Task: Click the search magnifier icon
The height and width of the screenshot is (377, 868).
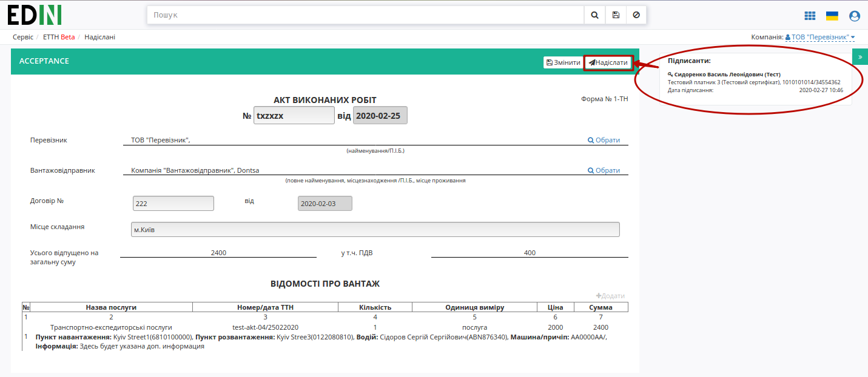Action: pyautogui.click(x=594, y=15)
